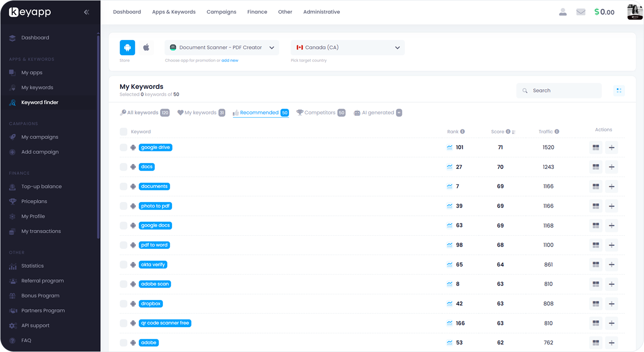The width and height of the screenshot is (644, 352).
Task: Click the 'add new' app link
Action: pos(230,60)
